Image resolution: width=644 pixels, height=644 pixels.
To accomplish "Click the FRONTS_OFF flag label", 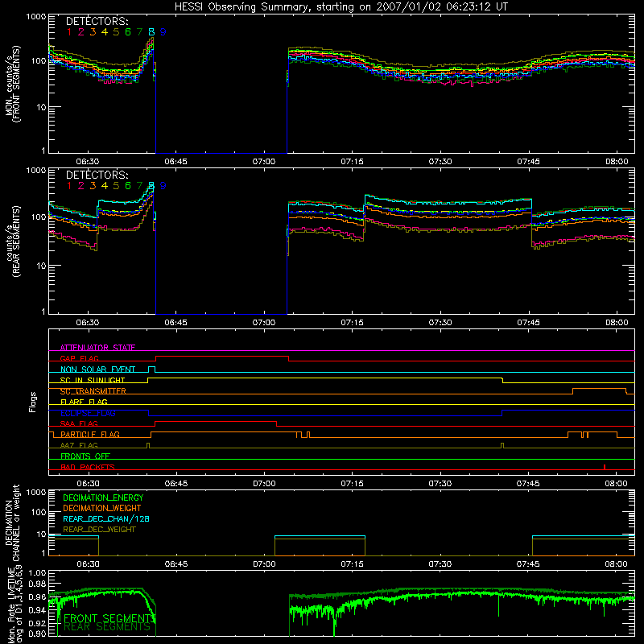I will click(85, 456).
